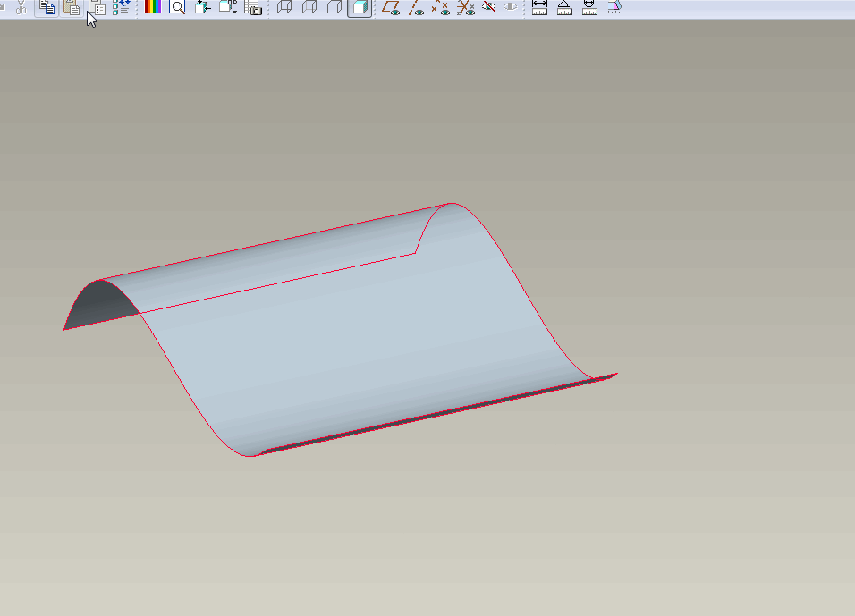Viewport: 855px width, 616px height.
Task: Switch to hidden line display style
Action: pyautogui.click(x=309, y=7)
